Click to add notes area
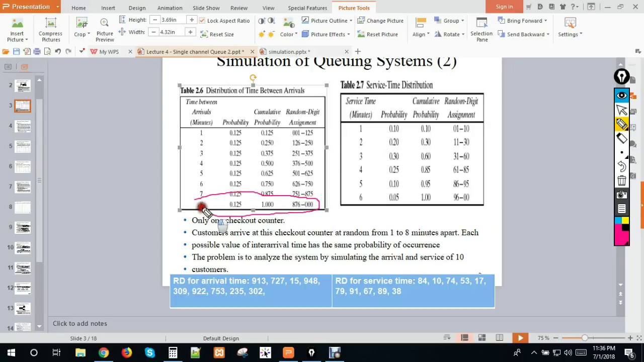The width and height of the screenshot is (644, 362). pos(80,323)
